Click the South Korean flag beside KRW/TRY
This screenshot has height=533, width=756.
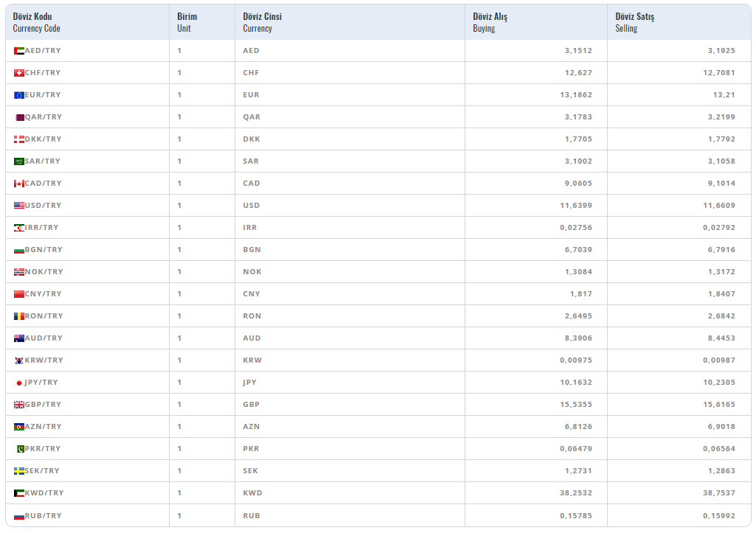click(x=18, y=360)
